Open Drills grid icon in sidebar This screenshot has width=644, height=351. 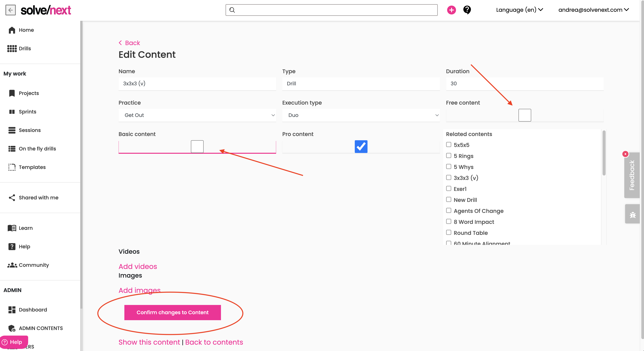12,49
